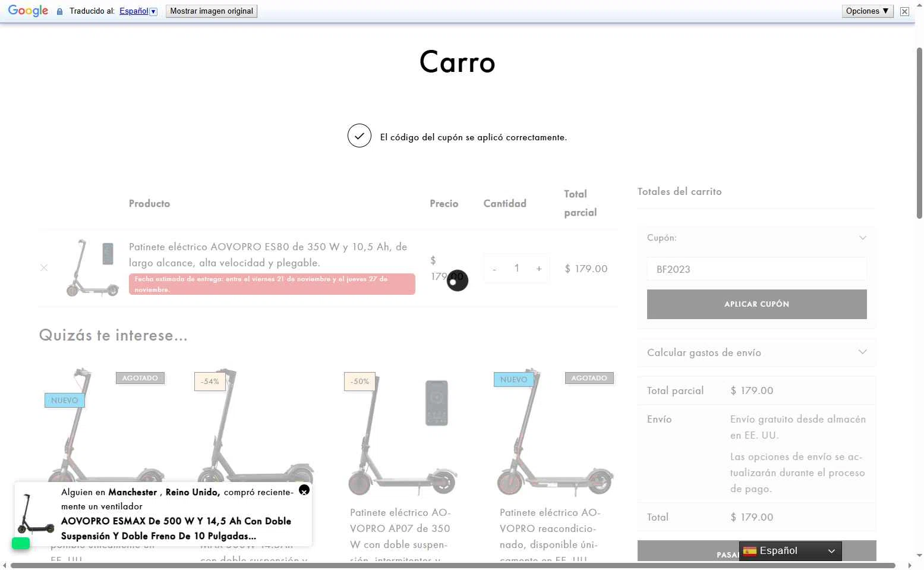The image size is (924, 570).
Task: Close the Manchester purchase notification popup
Action: click(304, 490)
